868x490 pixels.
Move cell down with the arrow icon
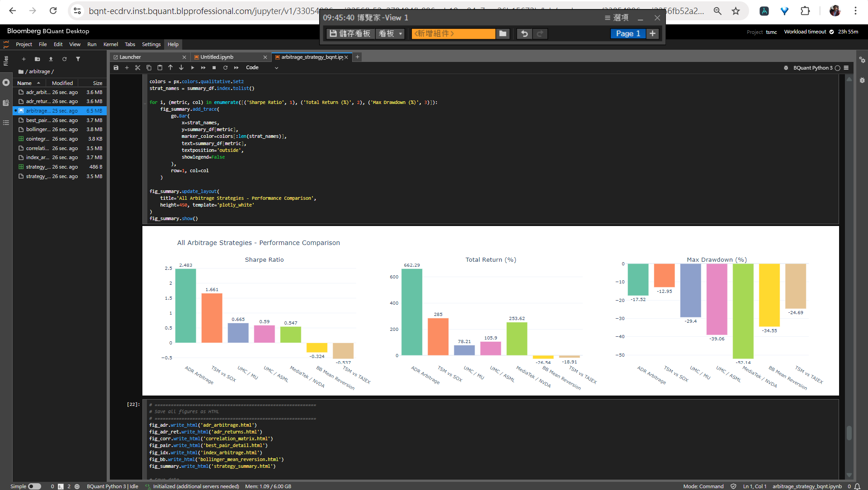click(x=181, y=68)
